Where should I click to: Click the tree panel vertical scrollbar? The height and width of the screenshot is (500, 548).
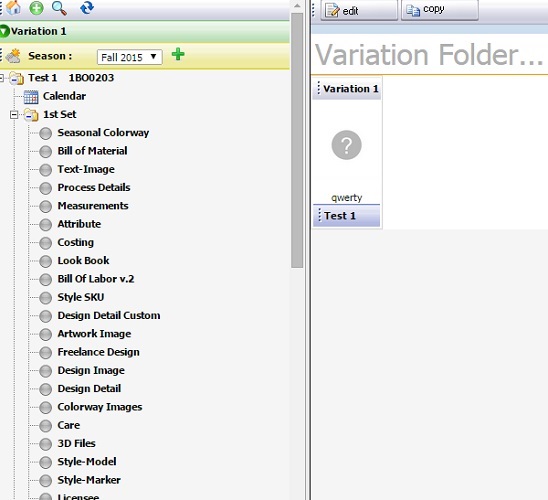[297, 141]
